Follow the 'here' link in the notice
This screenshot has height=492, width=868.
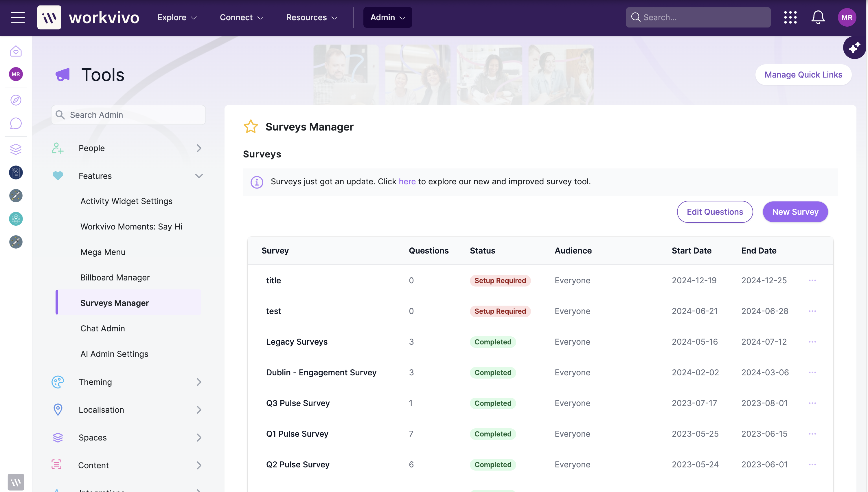click(407, 181)
